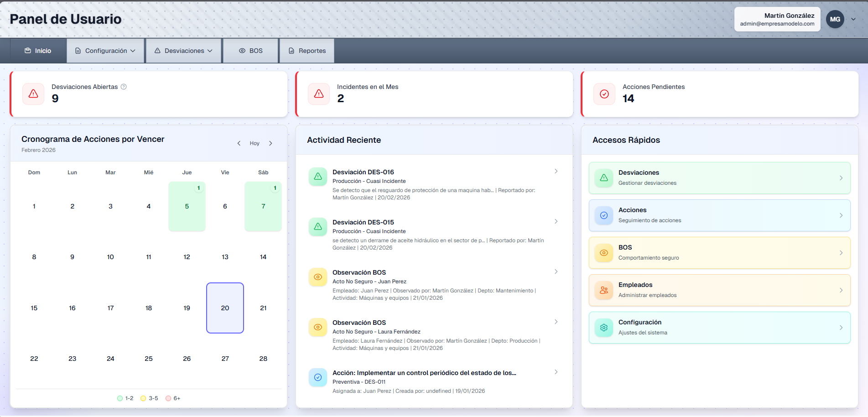The width and height of the screenshot is (868, 417).
Task: Open the Desviaciones dropdown in navbar
Action: pyautogui.click(x=184, y=51)
